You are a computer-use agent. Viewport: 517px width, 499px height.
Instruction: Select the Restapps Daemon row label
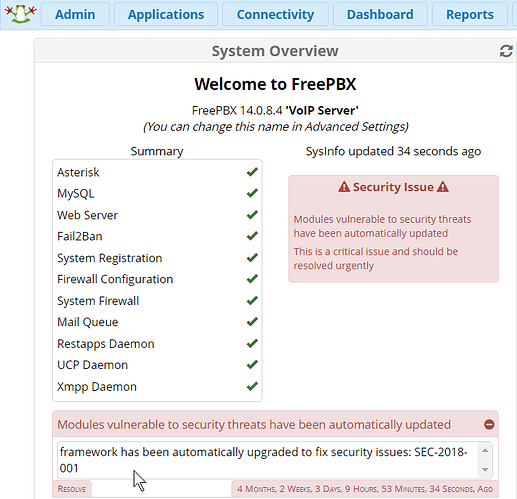tap(106, 344)
